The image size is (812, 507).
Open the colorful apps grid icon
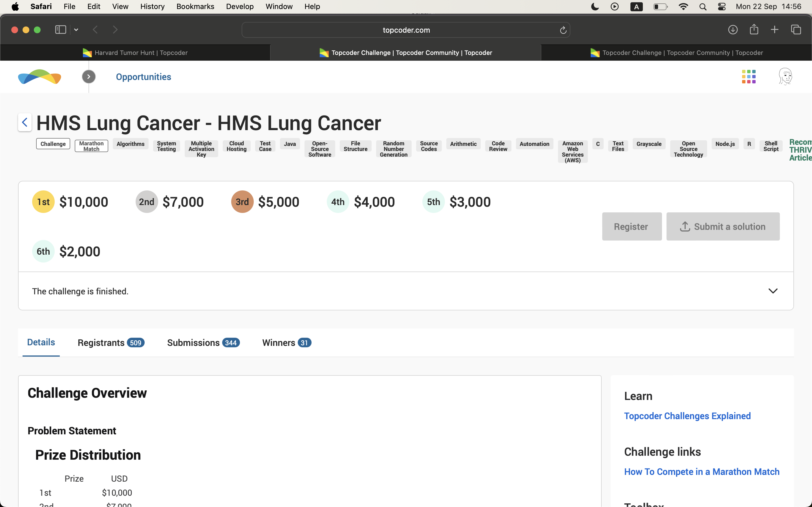tap(749, 77)
